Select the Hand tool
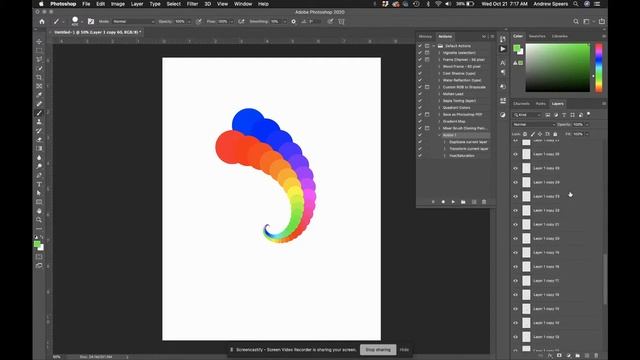 click(39, 211)
